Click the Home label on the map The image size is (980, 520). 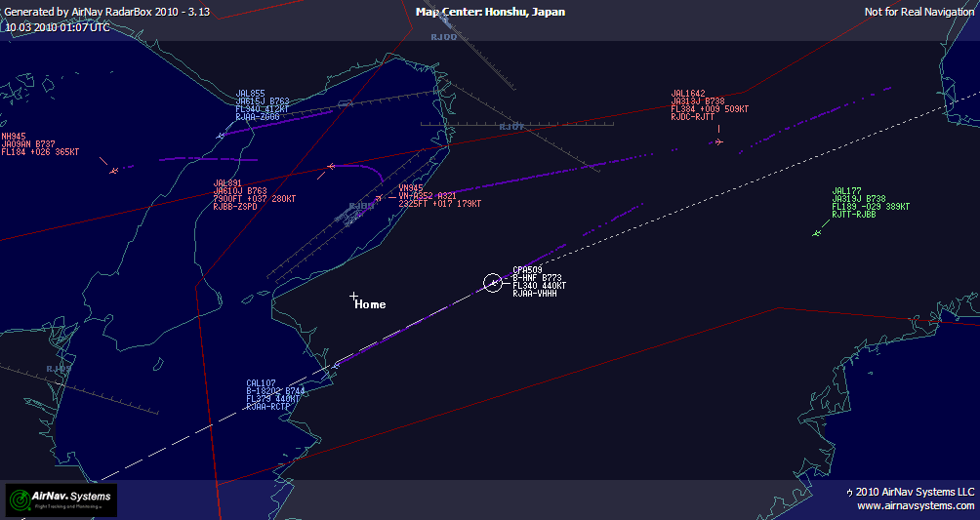[x=370, y=304]
